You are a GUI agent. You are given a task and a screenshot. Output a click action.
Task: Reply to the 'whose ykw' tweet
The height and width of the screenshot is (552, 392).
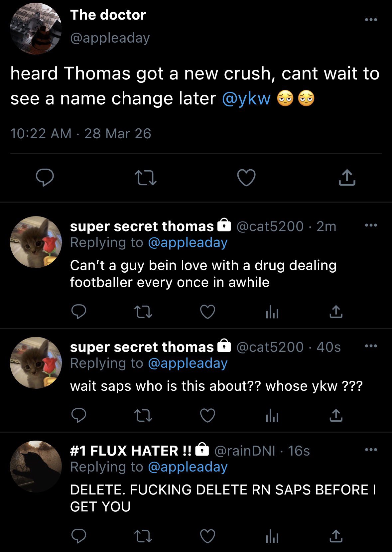79,416
